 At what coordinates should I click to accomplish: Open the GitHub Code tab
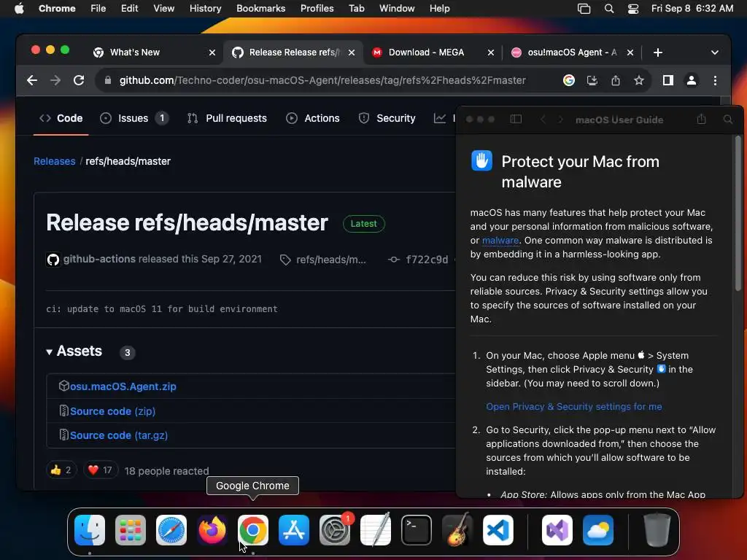coord(61,118)
